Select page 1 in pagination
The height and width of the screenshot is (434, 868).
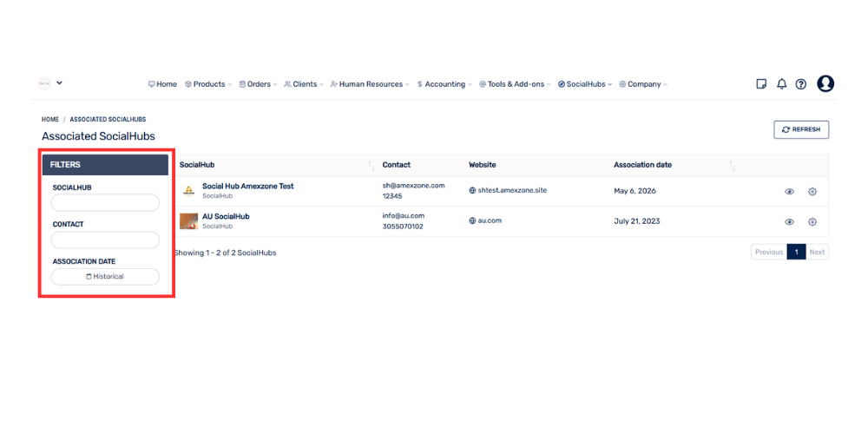[797, 252]
